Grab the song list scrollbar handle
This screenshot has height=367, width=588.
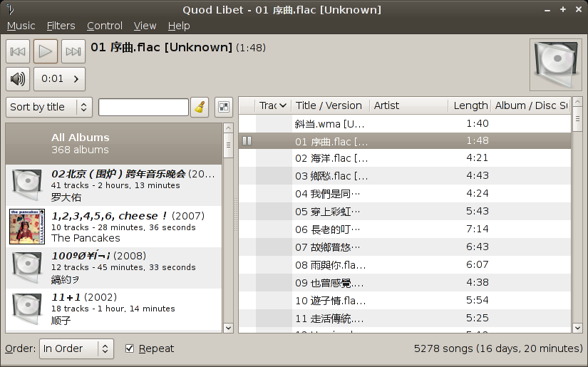tap(577, 119)
